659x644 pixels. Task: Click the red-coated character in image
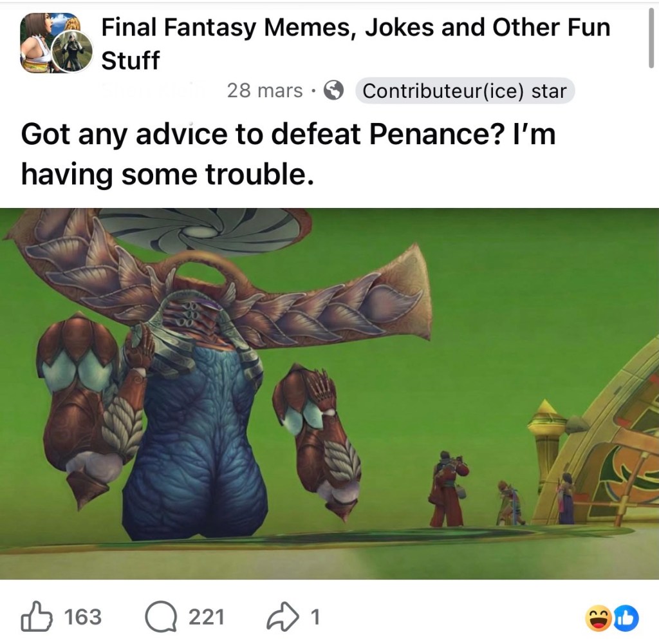coord(448,488)
